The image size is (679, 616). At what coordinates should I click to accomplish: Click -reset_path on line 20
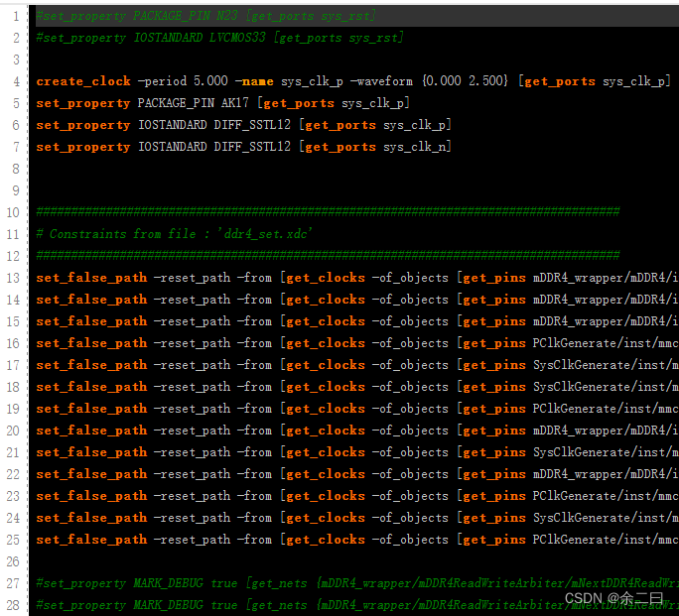[x=193, y=431]
